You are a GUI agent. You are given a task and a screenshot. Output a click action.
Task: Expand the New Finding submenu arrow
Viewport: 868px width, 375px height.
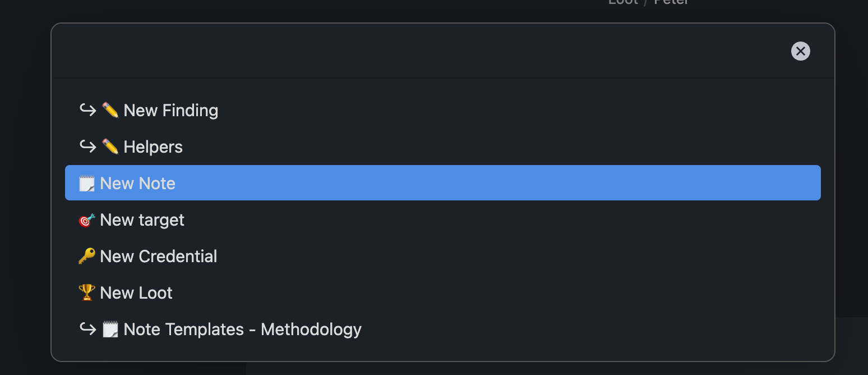(x=87, y=110)
